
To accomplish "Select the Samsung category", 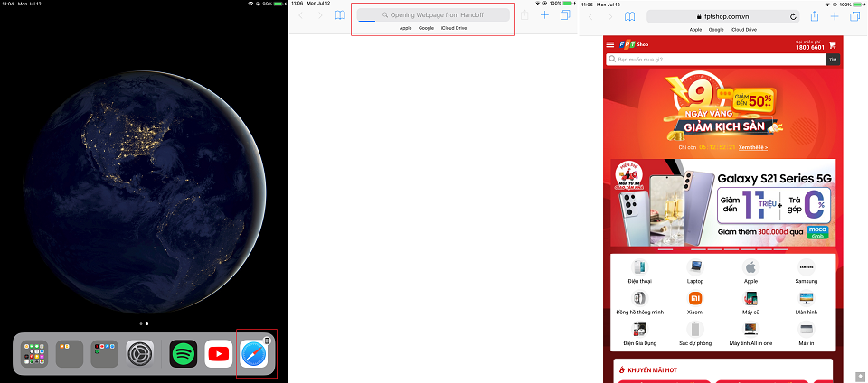I will point(807,271).
